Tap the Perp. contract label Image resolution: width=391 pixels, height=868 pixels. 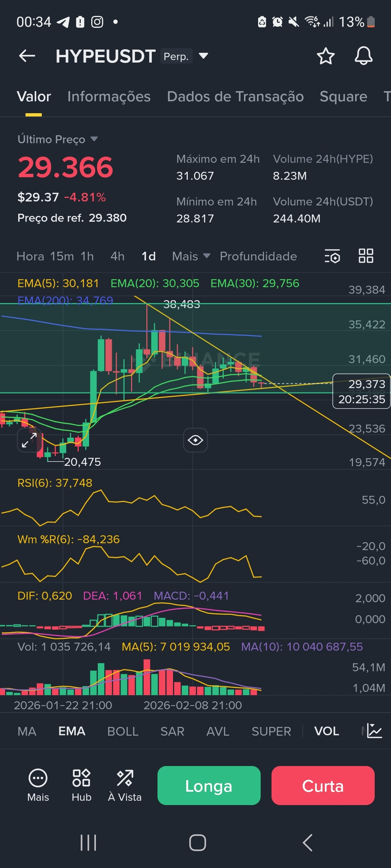(176, 56)
